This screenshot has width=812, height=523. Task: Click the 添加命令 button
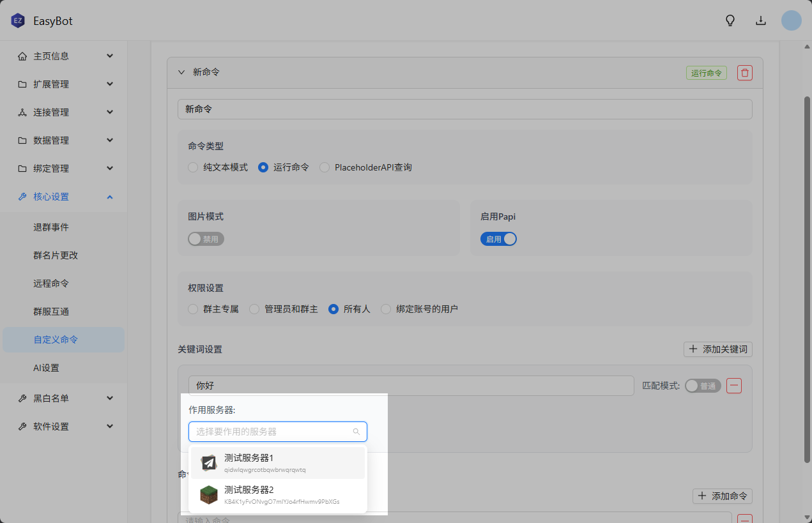722,496
